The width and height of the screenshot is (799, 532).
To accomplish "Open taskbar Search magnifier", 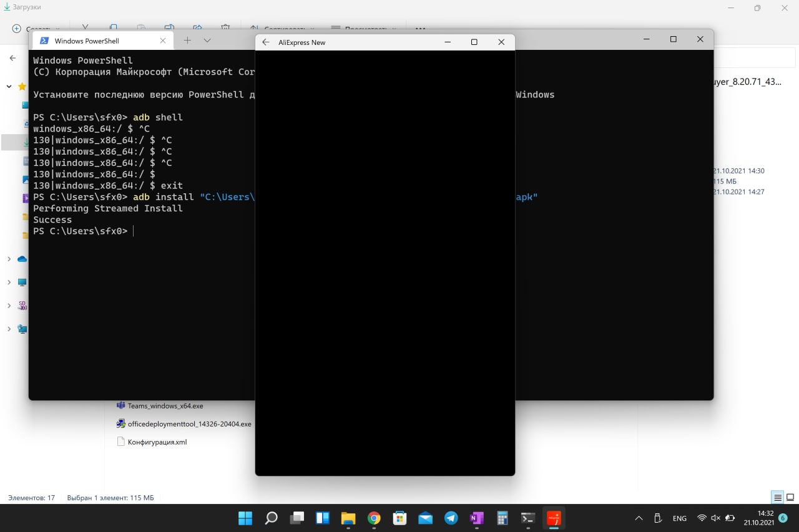I will (x=271, y=518).
